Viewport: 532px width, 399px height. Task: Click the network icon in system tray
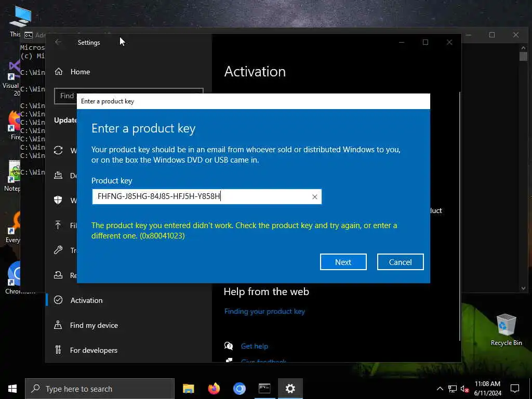click(x=453, y=389)
